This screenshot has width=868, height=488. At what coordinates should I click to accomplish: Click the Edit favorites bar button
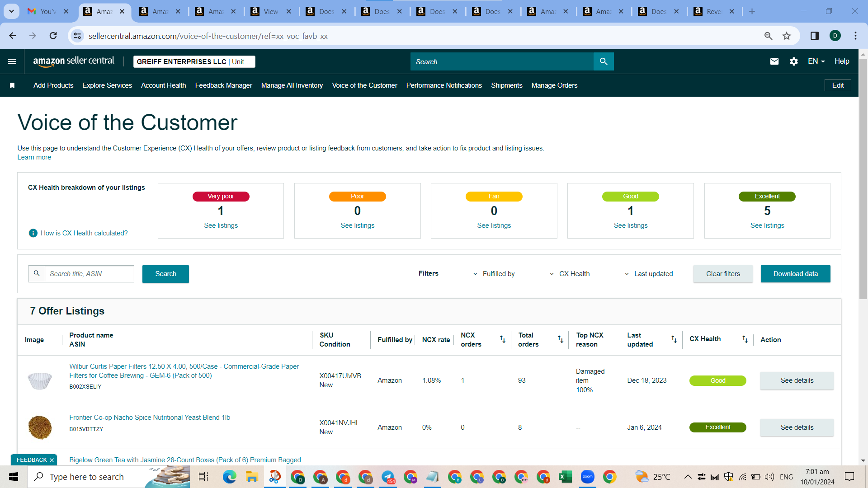(838, 85)
